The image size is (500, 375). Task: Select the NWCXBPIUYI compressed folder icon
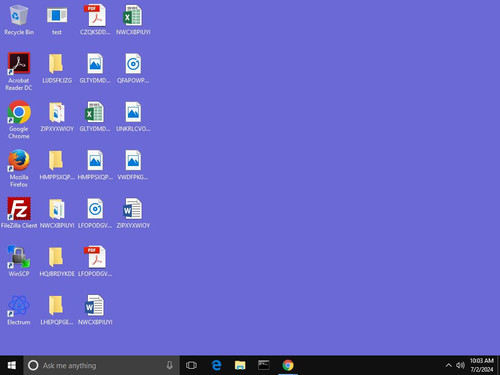click(x=57, y=213)
